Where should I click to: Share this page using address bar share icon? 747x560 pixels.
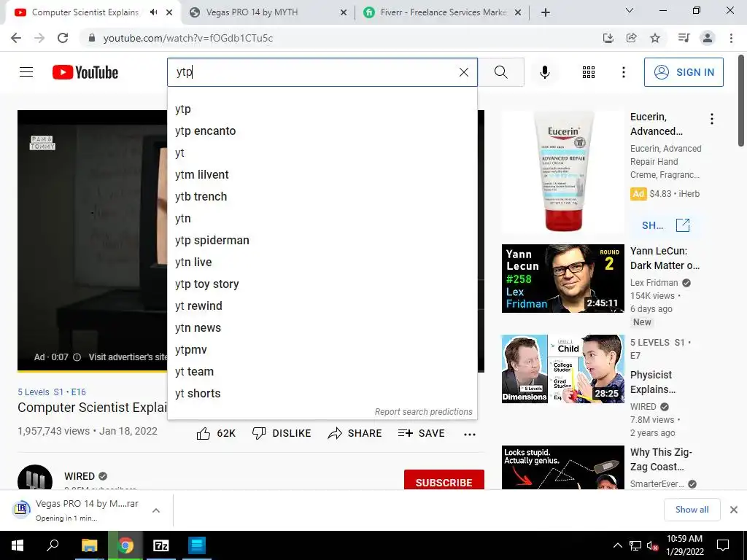tap(631, 38)
